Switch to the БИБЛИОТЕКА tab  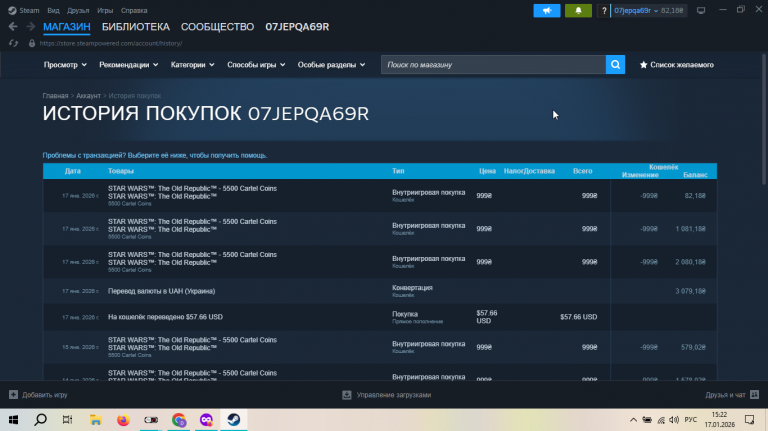point(136,27)
